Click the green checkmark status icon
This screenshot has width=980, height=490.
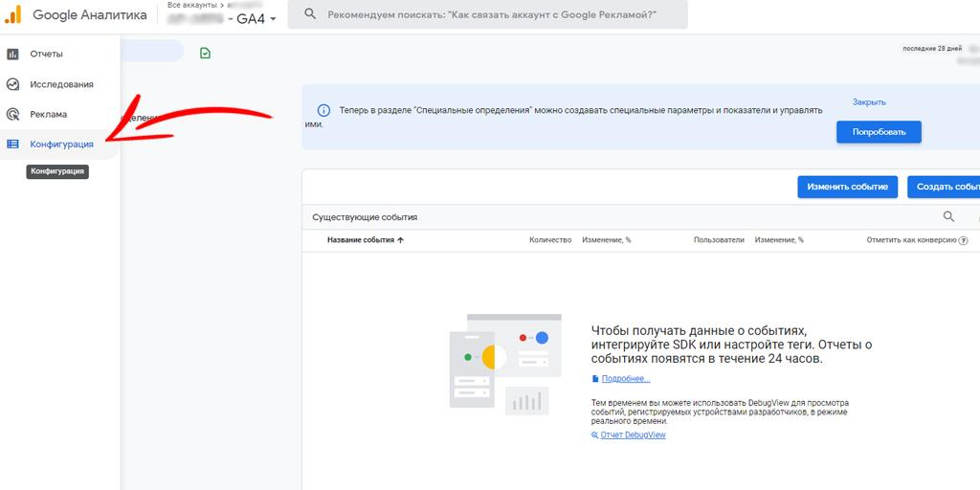coord(205,54)
